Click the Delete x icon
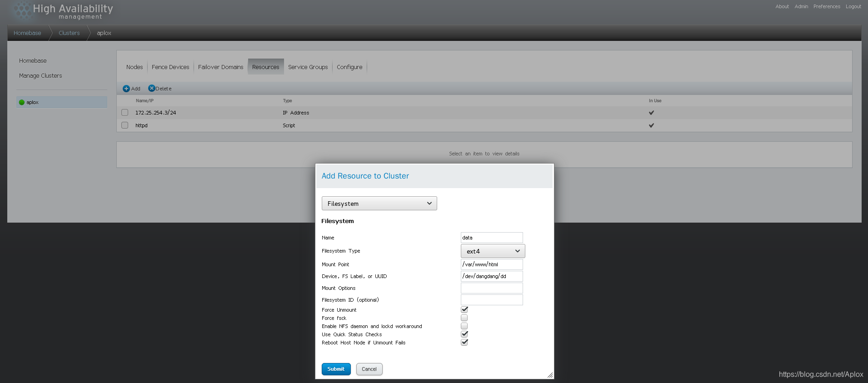Screen dimensions: 868x383 pos(152,88)
